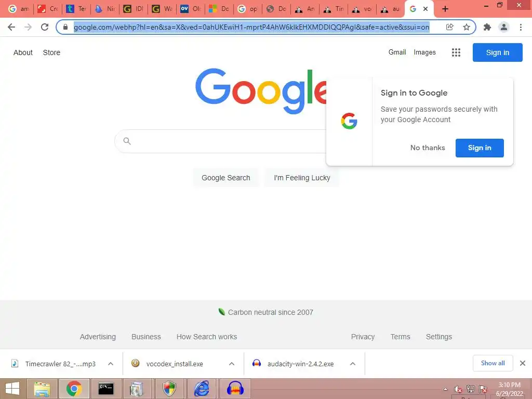Dismiss the downloads bar

click(523, 363)
